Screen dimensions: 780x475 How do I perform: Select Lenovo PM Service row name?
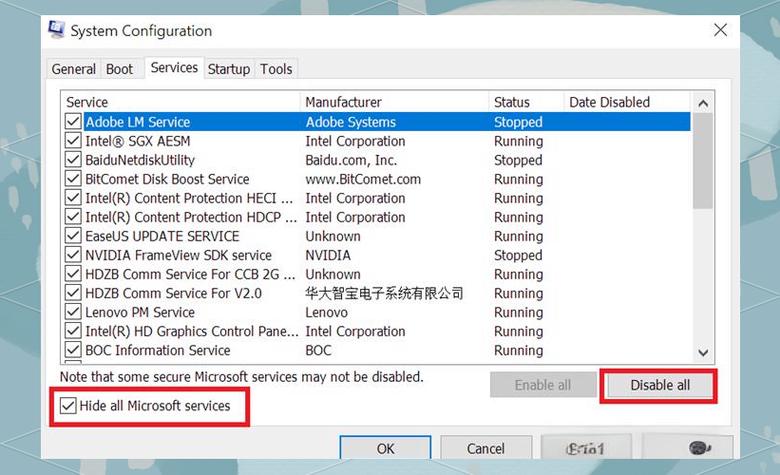pyautogui.click(x=140, y=312)
